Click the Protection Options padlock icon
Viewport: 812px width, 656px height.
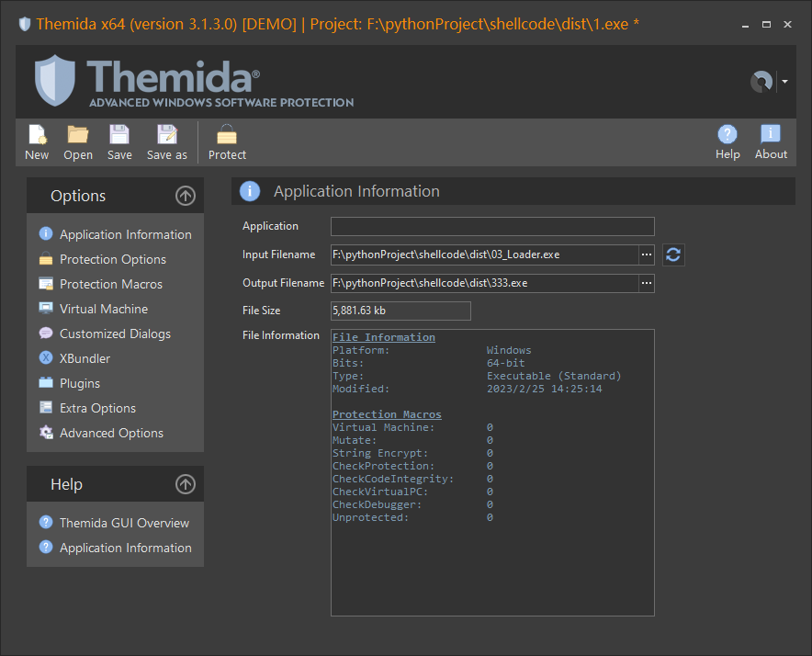click(46, 258)
